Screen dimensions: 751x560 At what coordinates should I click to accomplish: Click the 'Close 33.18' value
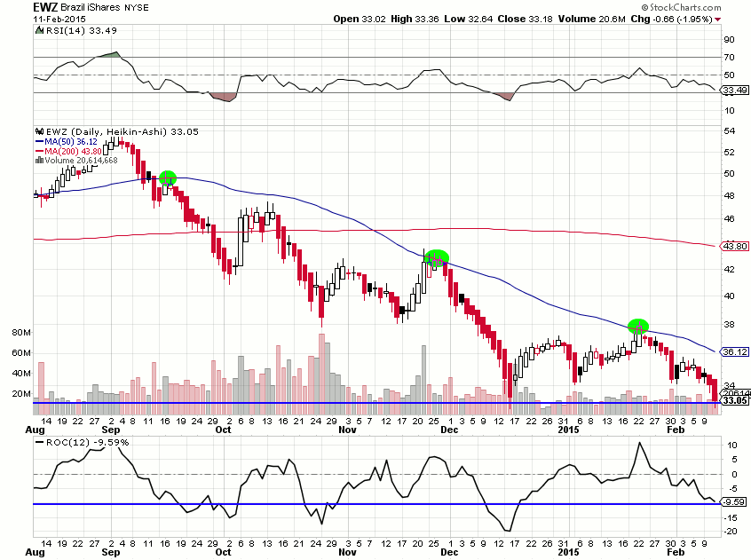(525, 20)
